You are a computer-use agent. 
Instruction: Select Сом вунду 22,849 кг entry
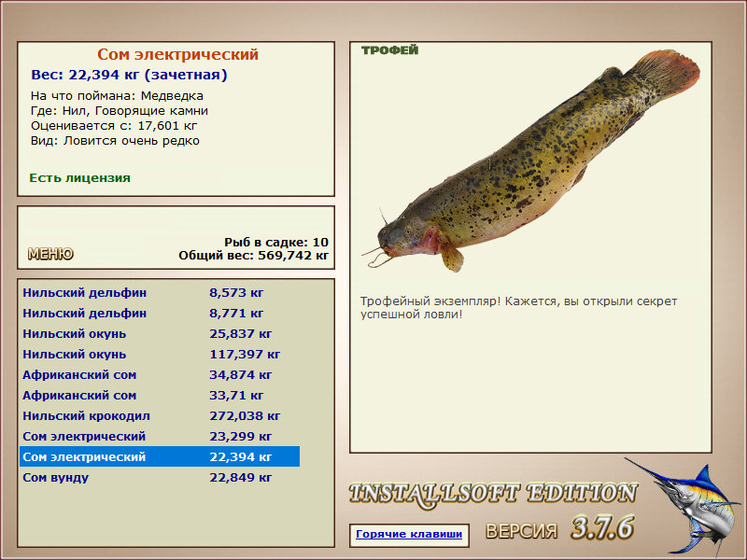[160, 477]
